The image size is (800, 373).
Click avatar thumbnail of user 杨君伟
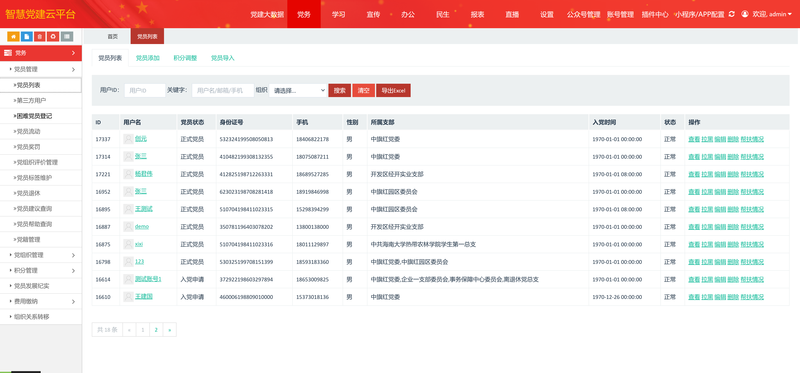point(128,174)
